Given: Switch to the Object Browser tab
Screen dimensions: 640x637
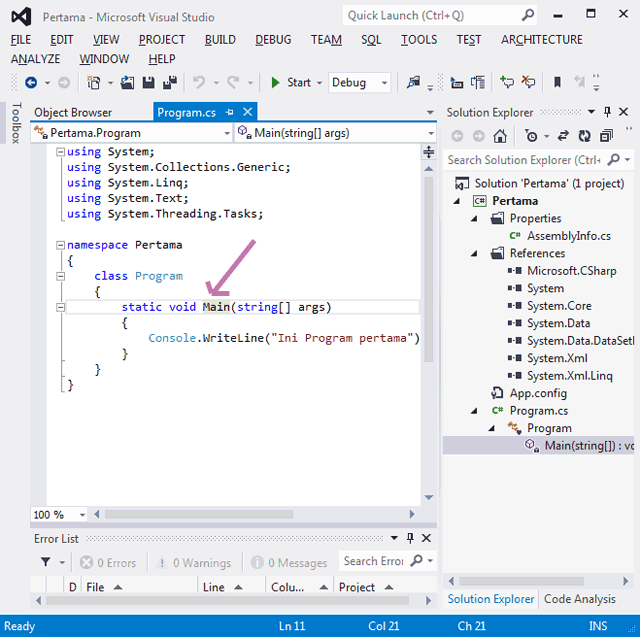Looking at the screenshot, I should [73, 113].
